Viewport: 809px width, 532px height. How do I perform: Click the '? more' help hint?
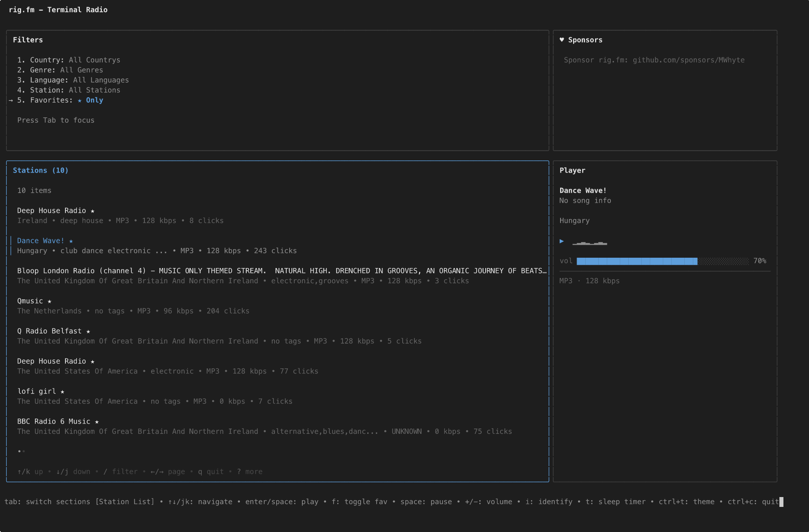pyautogui.click(x=250, y=472)
